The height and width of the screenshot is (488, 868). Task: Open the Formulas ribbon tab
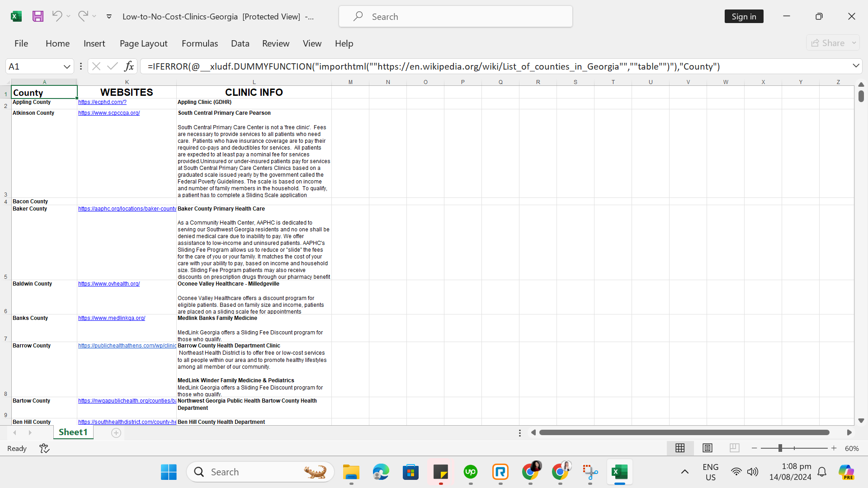point(200,43)
